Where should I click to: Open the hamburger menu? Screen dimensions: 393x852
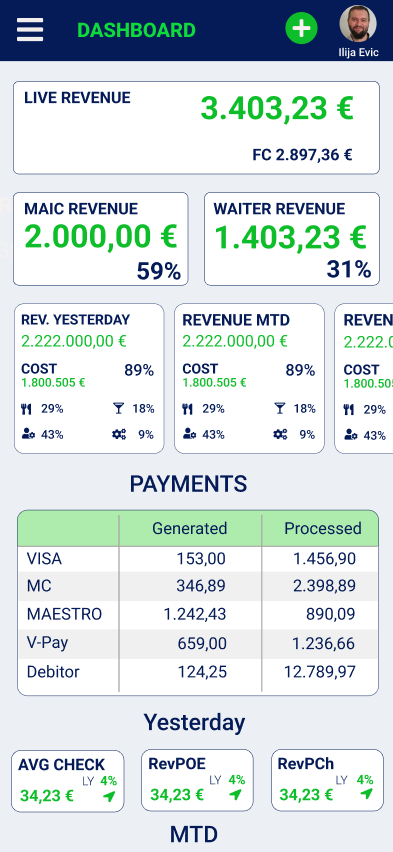[30, 29]
